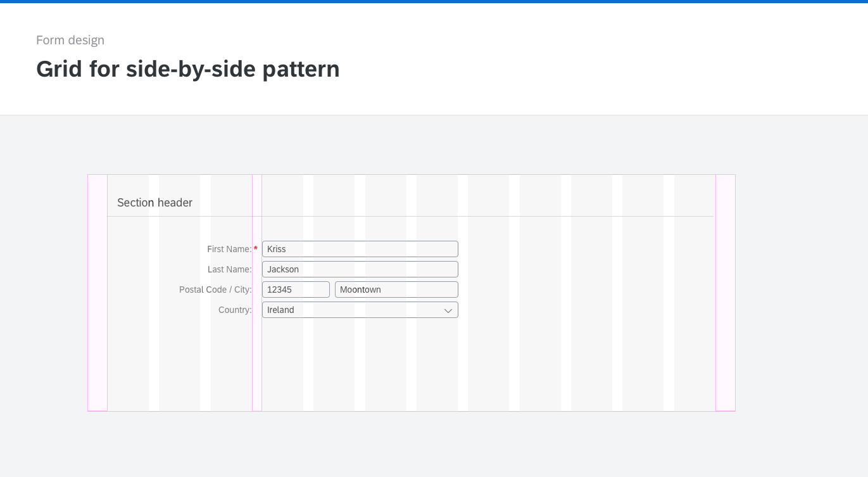The width and height of the screenshot is (868, 477).
Task: Click the City field showing Moontown
Action: [396, 289]
